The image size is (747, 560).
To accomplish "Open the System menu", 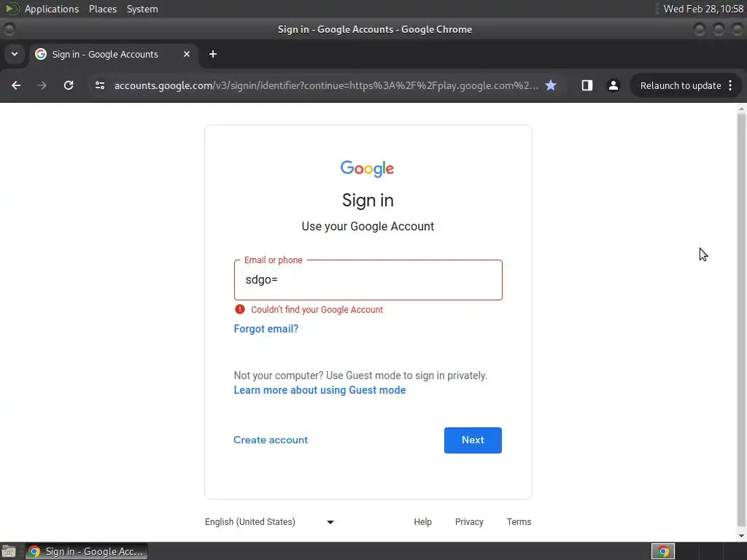I will 142,9.
